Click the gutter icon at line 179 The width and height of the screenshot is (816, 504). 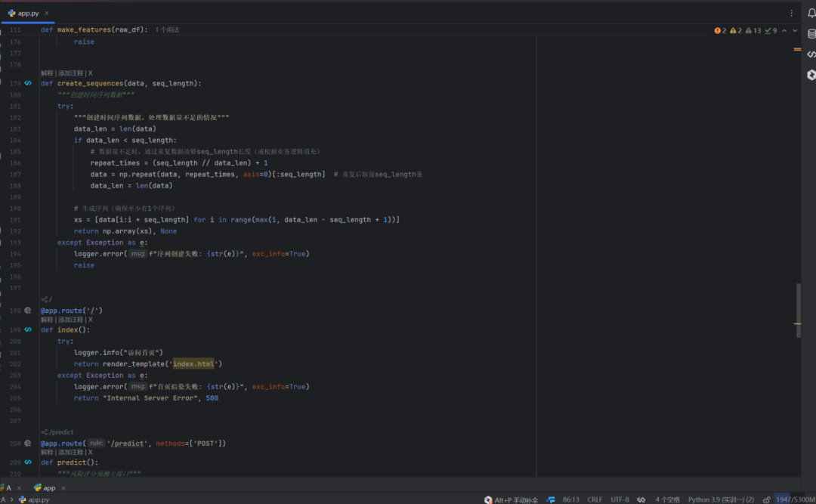pos(28,83)
